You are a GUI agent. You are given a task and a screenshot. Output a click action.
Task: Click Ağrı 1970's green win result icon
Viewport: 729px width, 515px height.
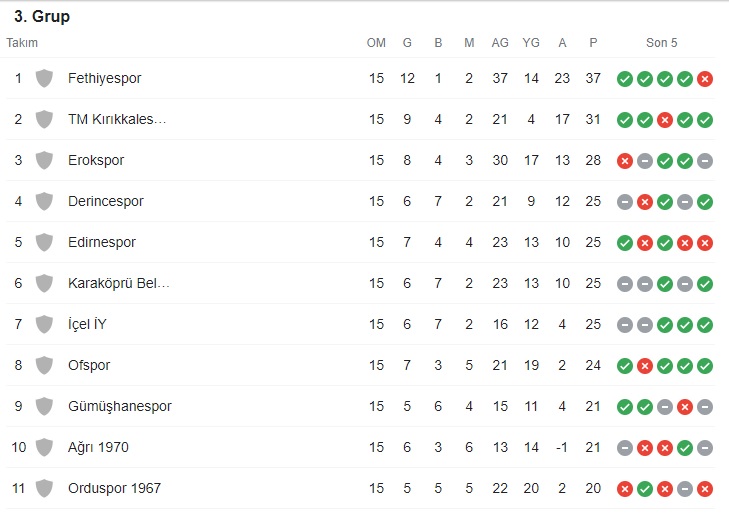pyautogui.click(x=685, y=448)
